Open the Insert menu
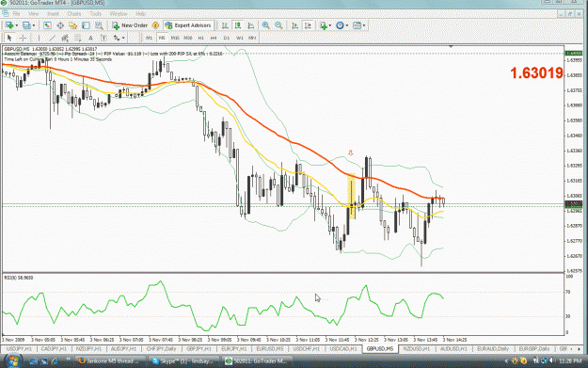The height and width of the screenshot is (368, 588). tap(53, 13)
